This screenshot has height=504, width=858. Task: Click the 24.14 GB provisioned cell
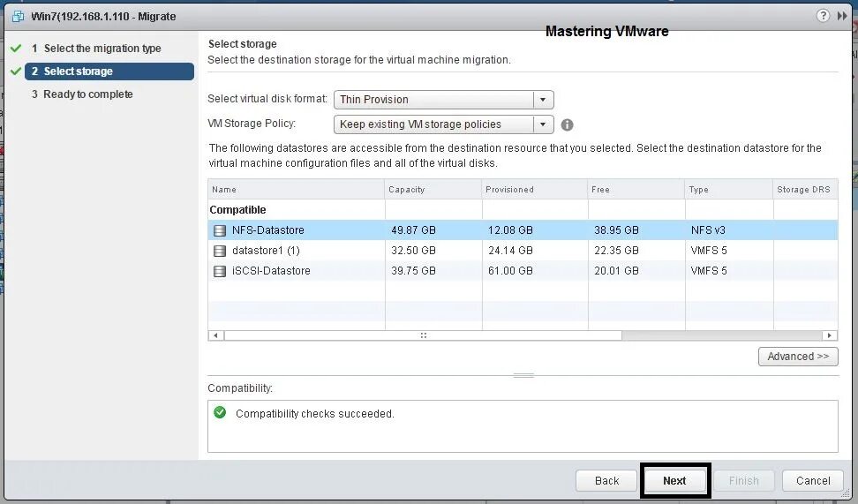tap(510, 251)
